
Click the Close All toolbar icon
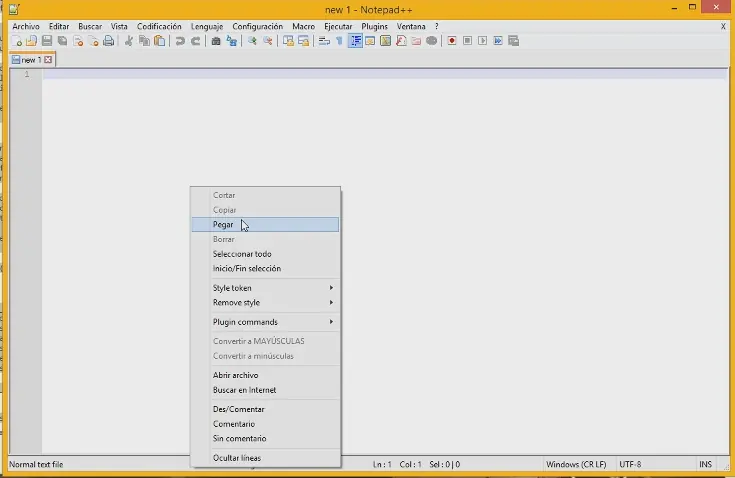coord(93,41)
